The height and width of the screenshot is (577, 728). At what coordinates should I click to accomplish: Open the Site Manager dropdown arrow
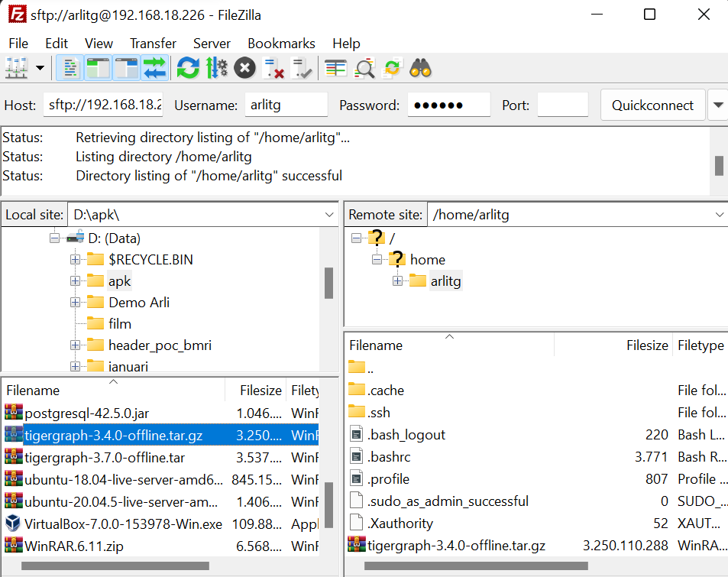tap(38, 68)
